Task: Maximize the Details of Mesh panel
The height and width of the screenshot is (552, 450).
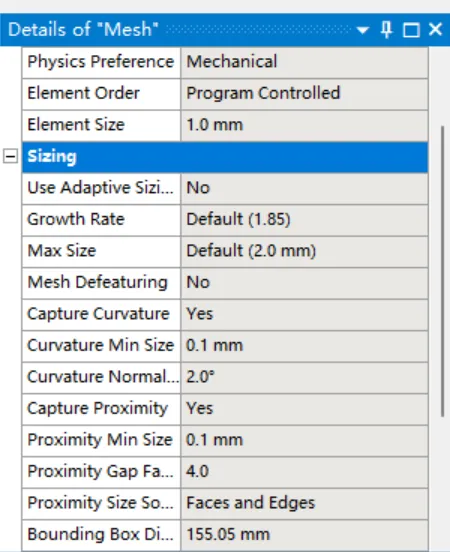Action: pyautogui.click(x=411, y=30)
